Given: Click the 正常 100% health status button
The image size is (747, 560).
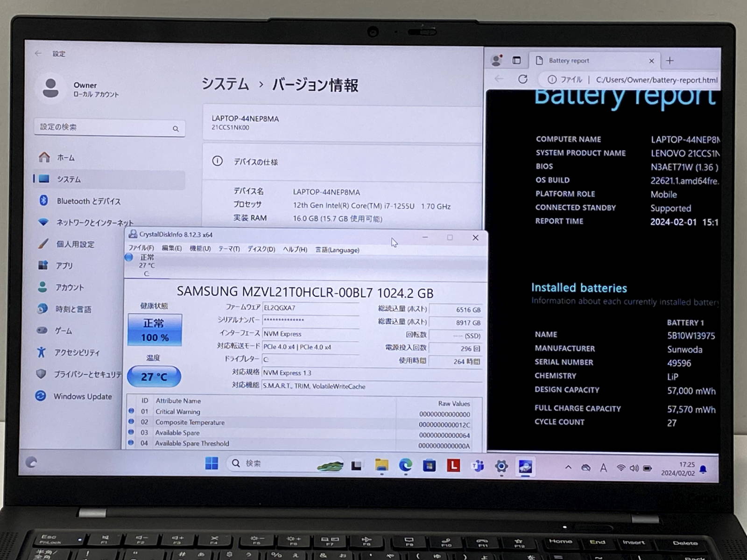Looking at the screenshot, I should tap(155, 330).
